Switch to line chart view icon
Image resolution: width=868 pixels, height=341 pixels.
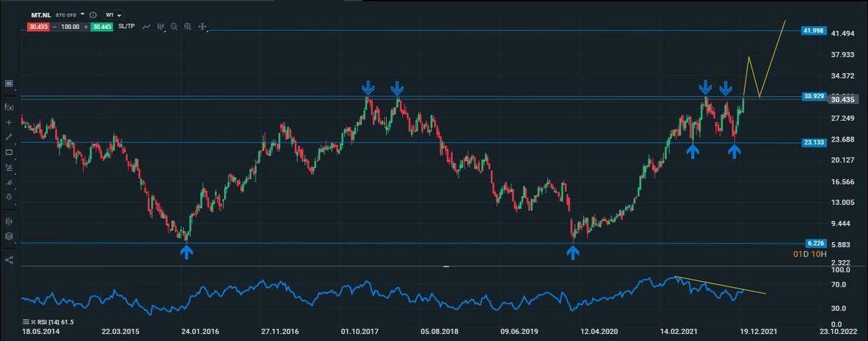coord(147,27)
